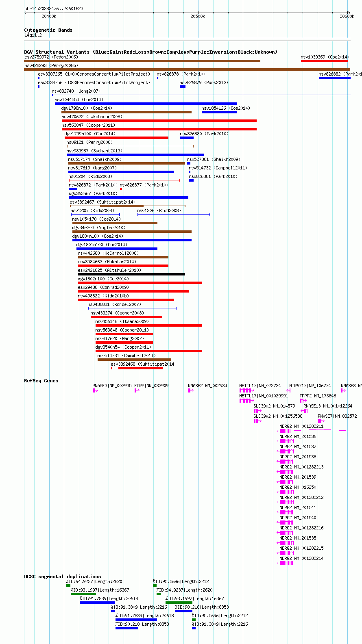Click dgv34e203 (Vogler2010) label
This screenshot has height=644, width=362.
click(x=99, y=228)
